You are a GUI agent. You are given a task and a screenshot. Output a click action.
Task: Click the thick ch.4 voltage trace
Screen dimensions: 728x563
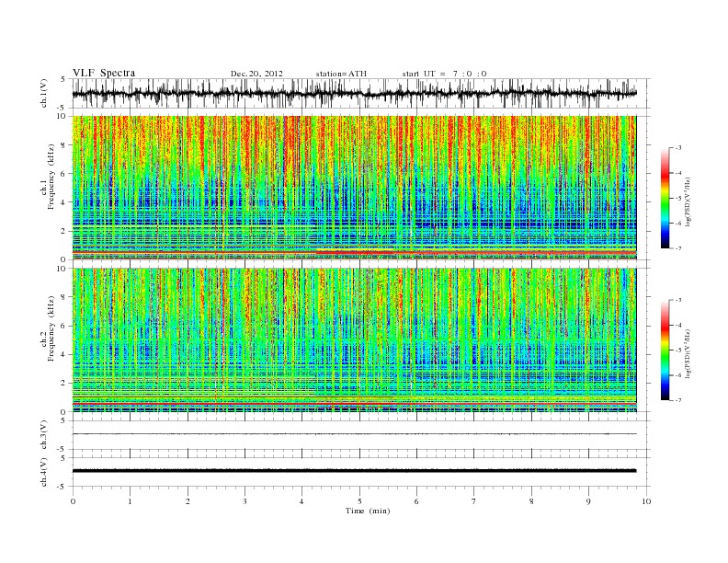[x=354, y=471]
